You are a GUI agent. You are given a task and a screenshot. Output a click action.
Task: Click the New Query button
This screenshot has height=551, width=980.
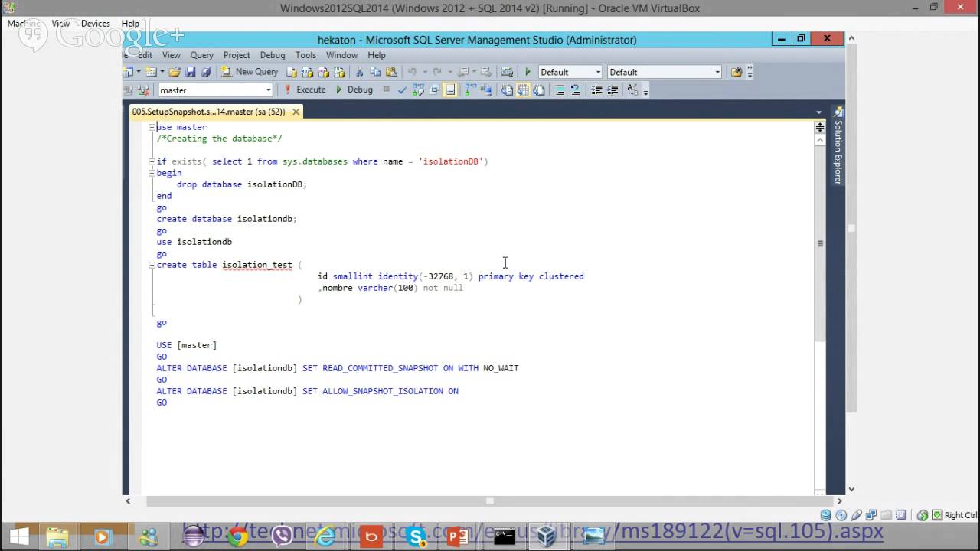pyautogui.click(x=250, y=72)
